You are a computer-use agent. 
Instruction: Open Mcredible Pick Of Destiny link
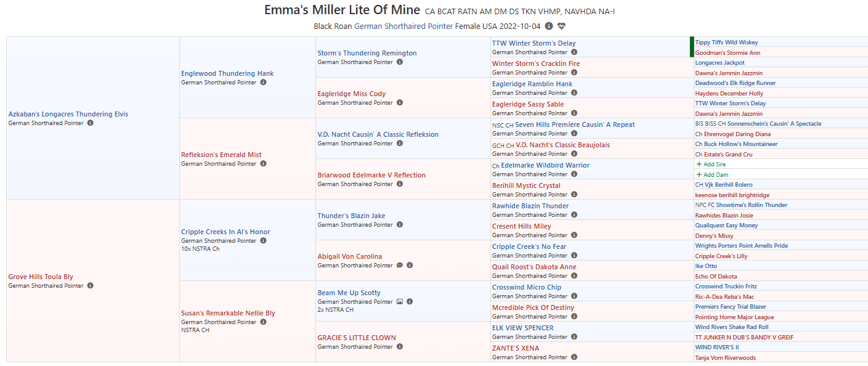533,307
